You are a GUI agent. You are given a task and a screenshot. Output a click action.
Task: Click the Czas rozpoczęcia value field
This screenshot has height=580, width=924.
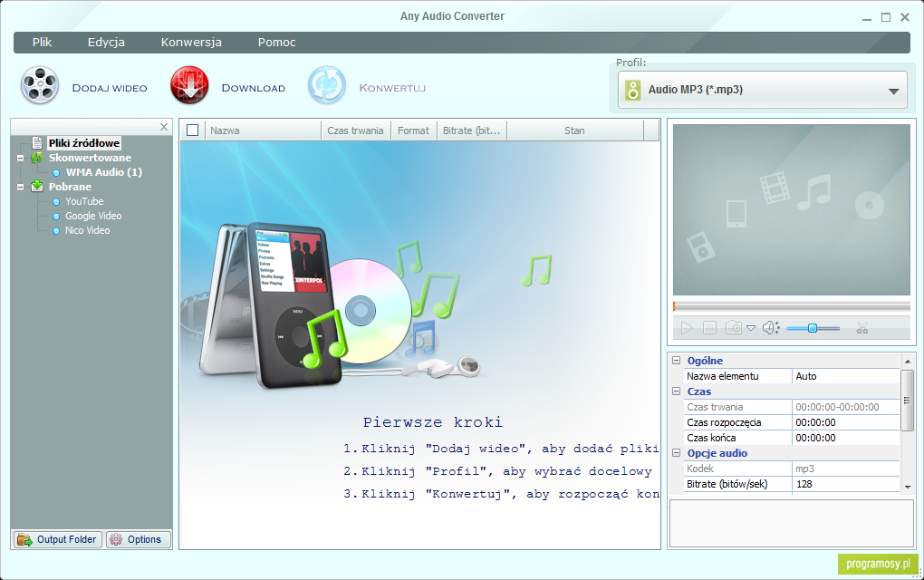[845, 422]
